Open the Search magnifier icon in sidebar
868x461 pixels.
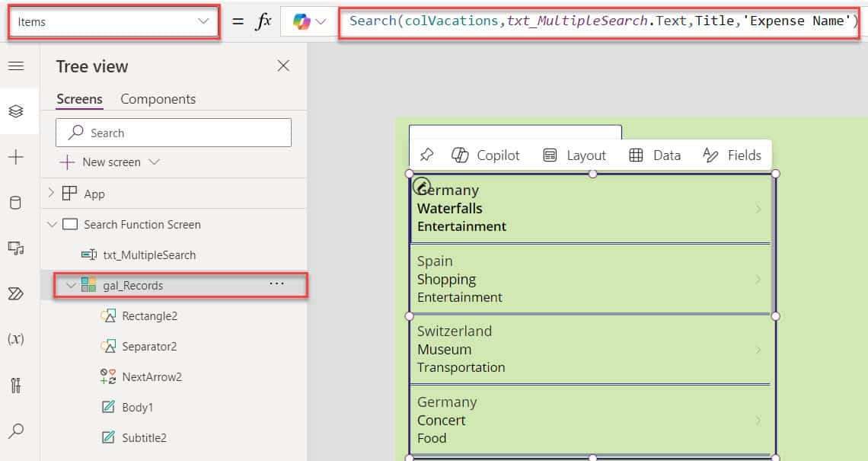[x=16, y=431]
